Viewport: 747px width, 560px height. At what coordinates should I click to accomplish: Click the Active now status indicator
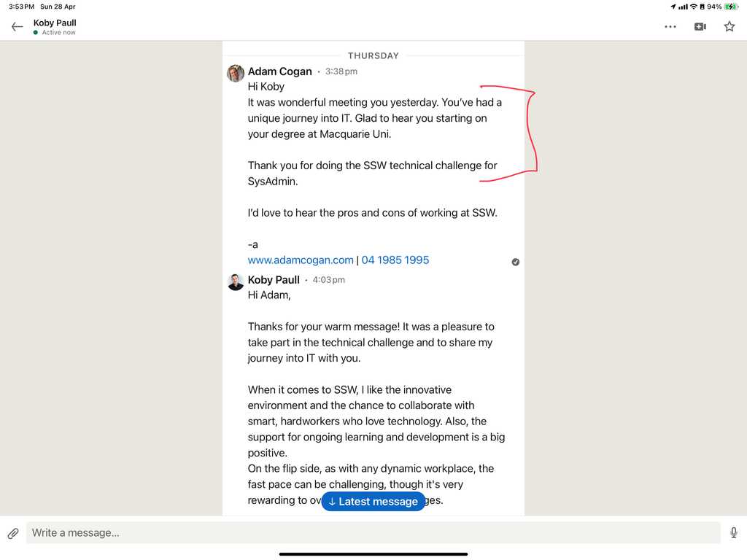[x=55, y=32]
